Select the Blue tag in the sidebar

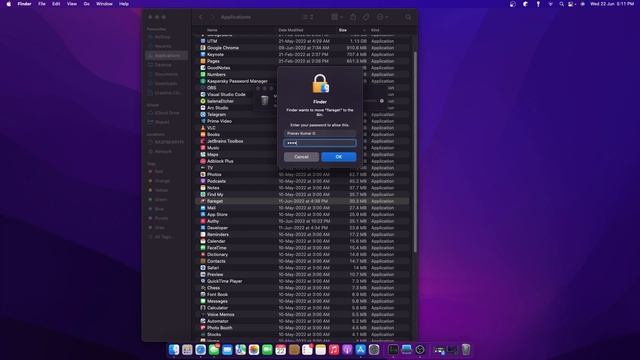(x=167, y=209)
